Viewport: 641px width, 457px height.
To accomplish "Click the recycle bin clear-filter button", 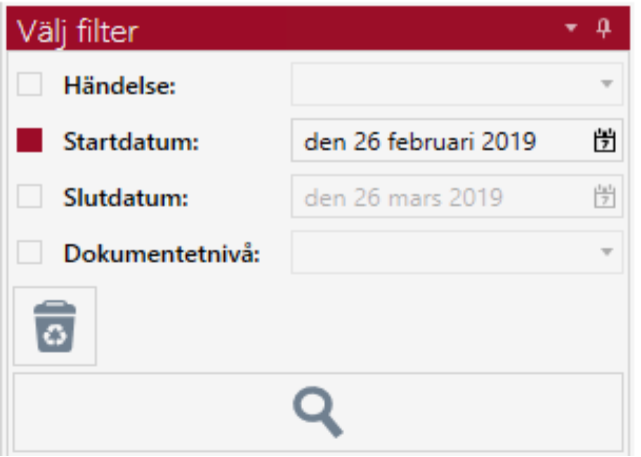I will [55, 326].
